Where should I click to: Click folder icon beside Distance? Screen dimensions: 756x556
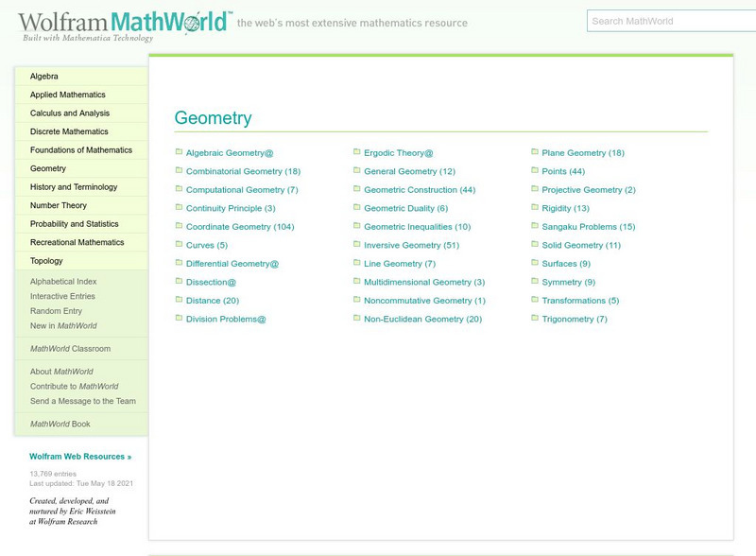[x=179, y=299]
